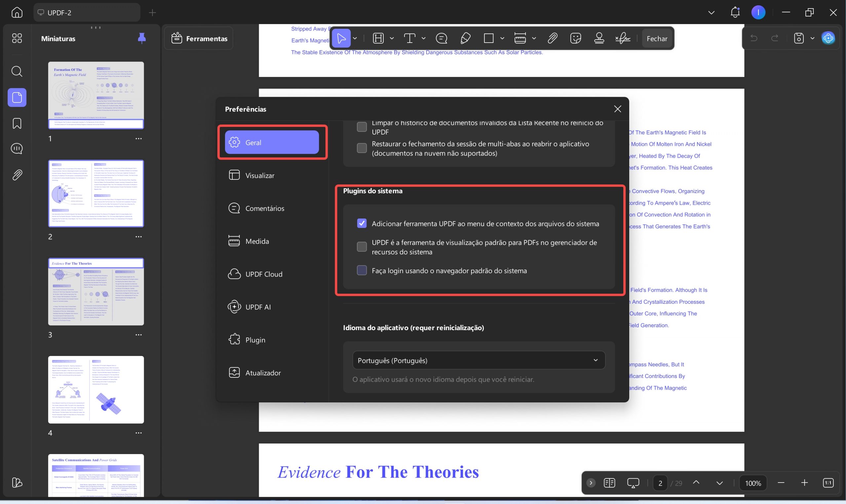This screenshot has width=846, height=504.
Task: Expand the text tool dropdown arrow
Action: pos(424,38)
